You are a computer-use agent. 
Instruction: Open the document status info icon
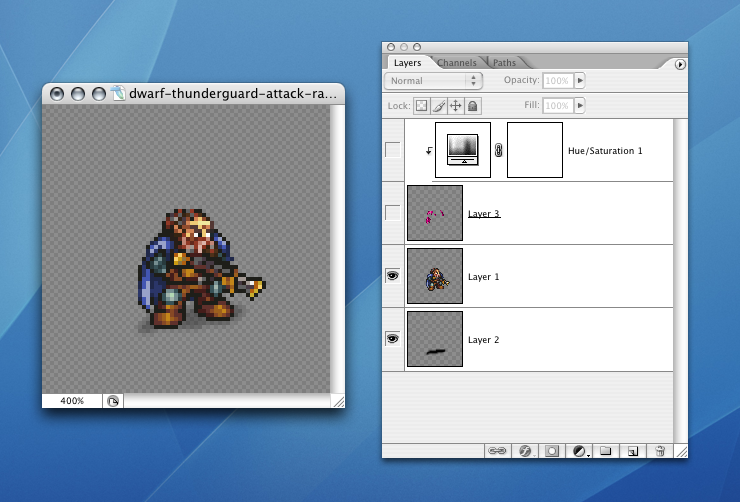point(113,402)
